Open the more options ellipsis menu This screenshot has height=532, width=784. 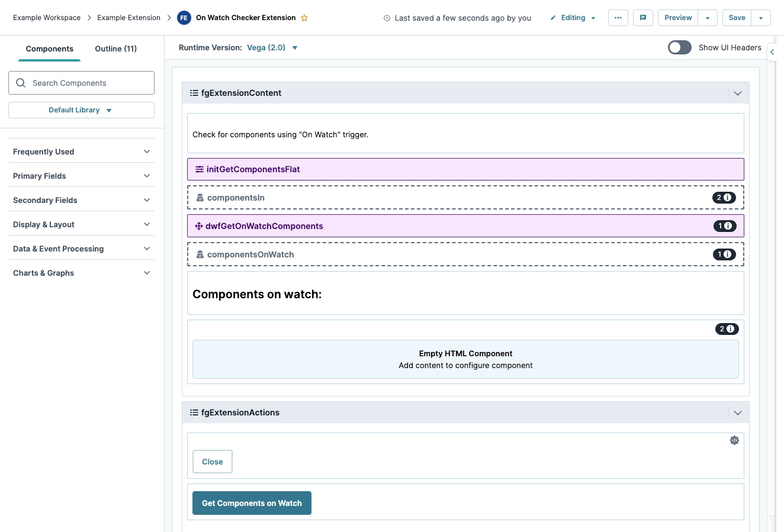[618, 18]
